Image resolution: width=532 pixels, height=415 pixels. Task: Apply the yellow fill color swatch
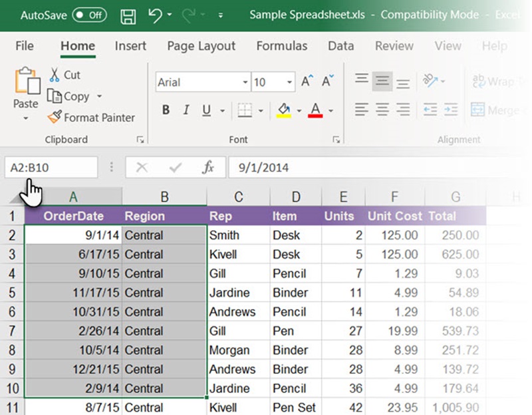tap(283, 114)
